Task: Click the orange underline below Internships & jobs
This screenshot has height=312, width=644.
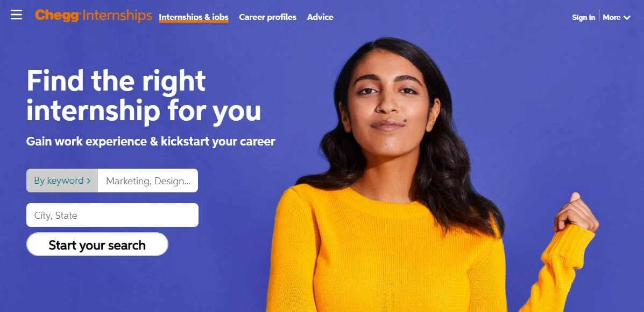Action: (x=194, y=22)
